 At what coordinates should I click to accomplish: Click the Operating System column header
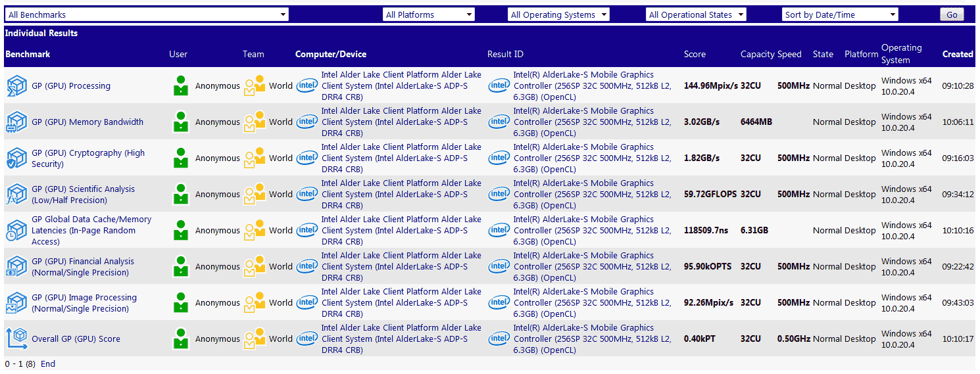pyautogui.click(x=902, y=54)
